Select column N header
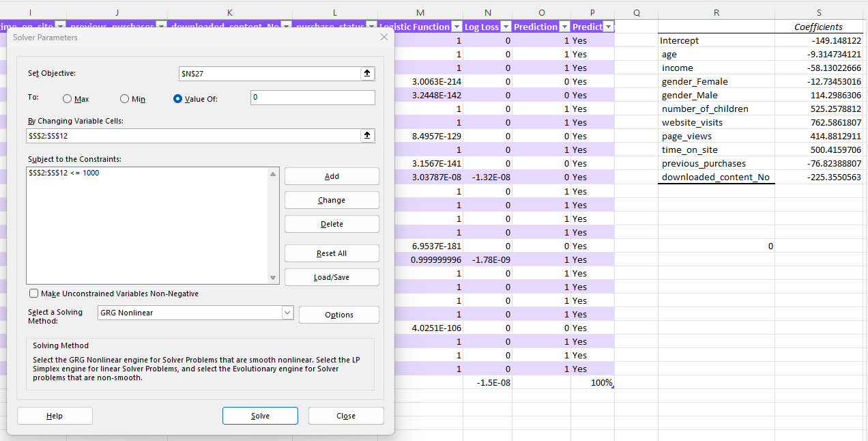Image resolution: width=868 pixels, height=441 pixels. (487, 12)
